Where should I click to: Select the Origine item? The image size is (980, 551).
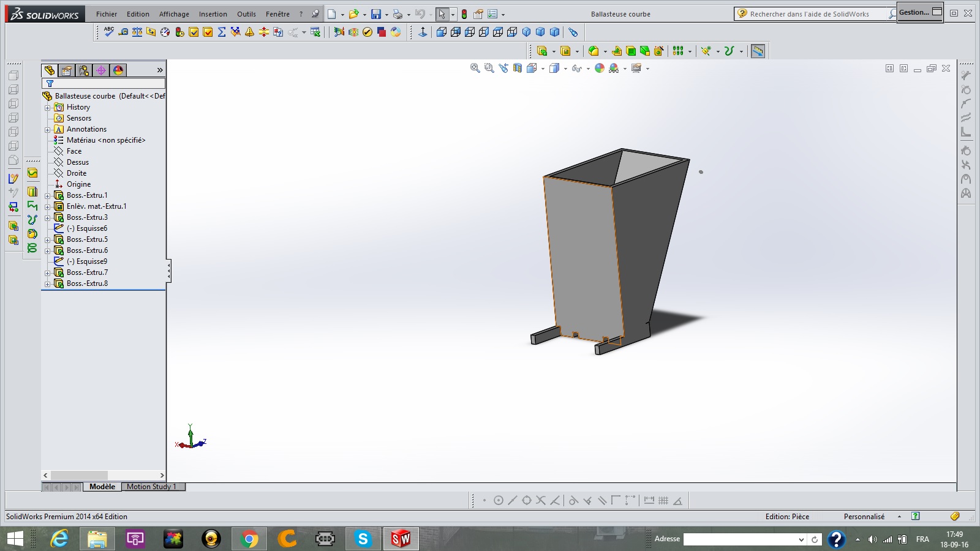tap(78, 184)
